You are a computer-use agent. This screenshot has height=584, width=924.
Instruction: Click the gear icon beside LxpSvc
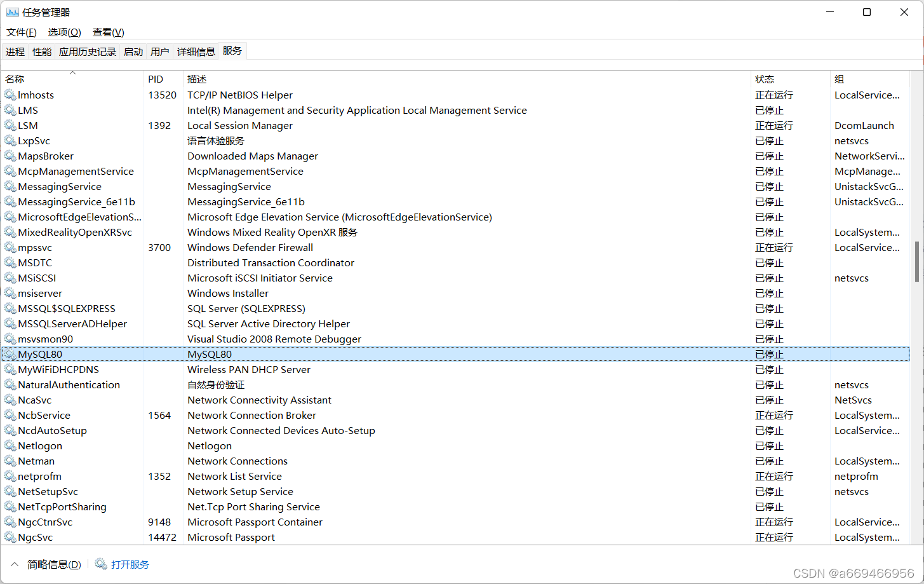tap(10, 141)
